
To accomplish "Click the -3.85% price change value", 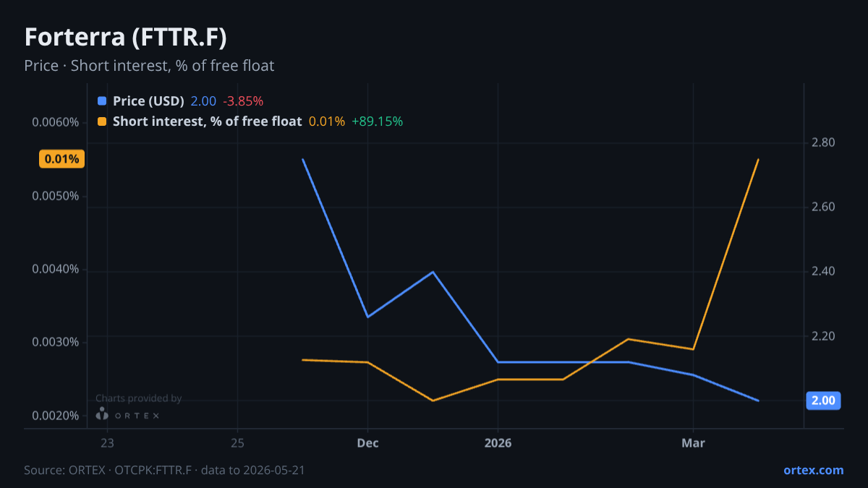I will (243, 101).
